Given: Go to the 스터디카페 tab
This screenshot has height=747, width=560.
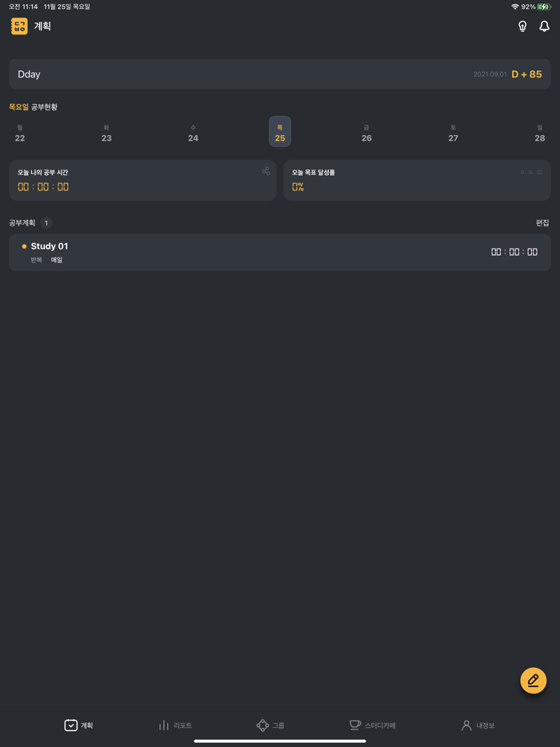Looking at the screenshot, I should click(373, 725).
